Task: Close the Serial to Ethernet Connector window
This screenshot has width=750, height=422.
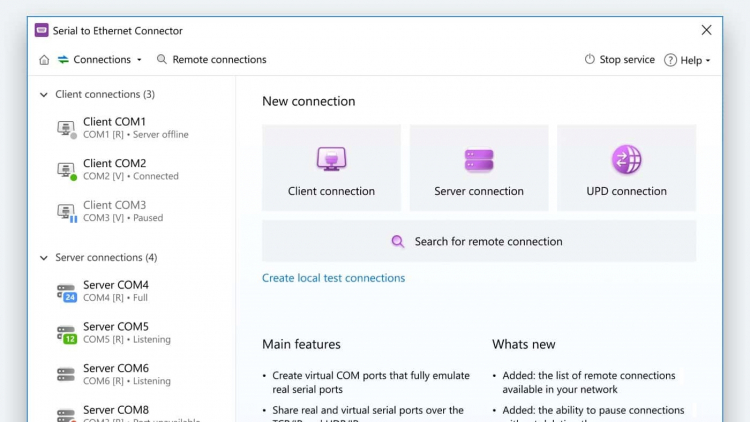Action: click(x=706, y=30)
